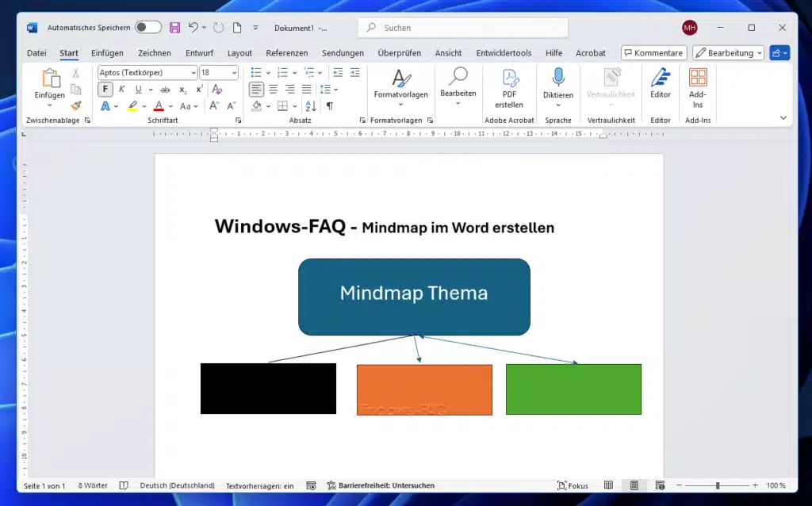Toggle bold formatting with the F button

click(105, 87)
